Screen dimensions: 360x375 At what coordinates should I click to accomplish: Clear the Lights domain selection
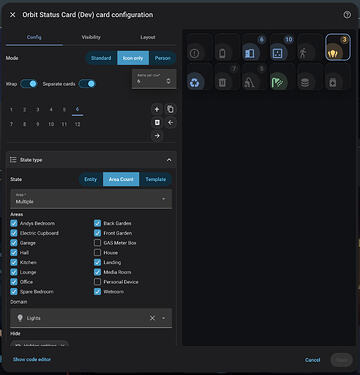click(x=152, y=318)
